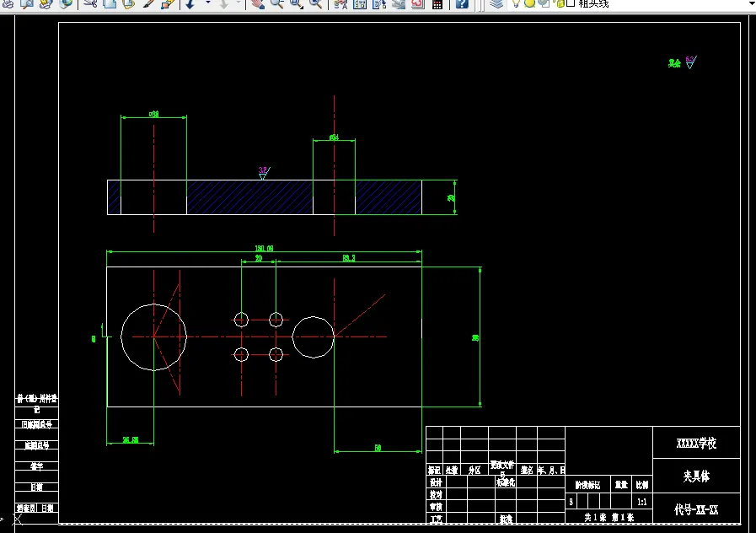Click the Publish icon
This screenshot has width=756, height=533.
(x=46, y=4)
